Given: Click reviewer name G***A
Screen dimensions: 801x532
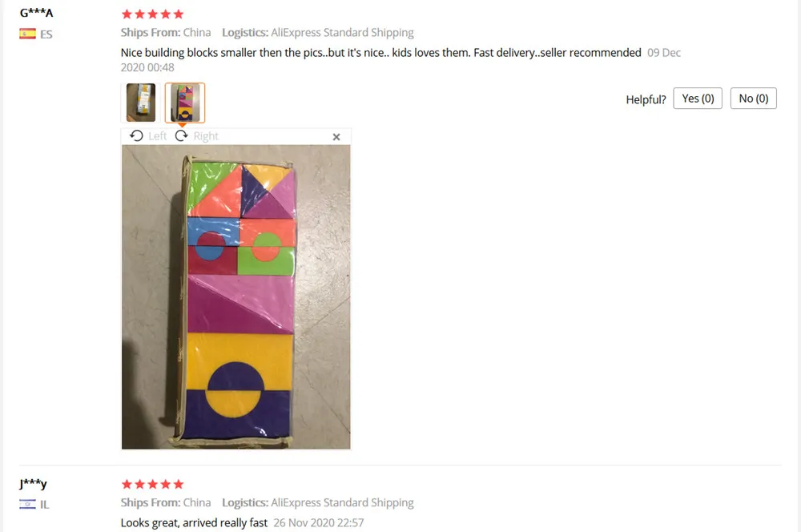Looking at the screenshot, I should click(x=36, y=13).
